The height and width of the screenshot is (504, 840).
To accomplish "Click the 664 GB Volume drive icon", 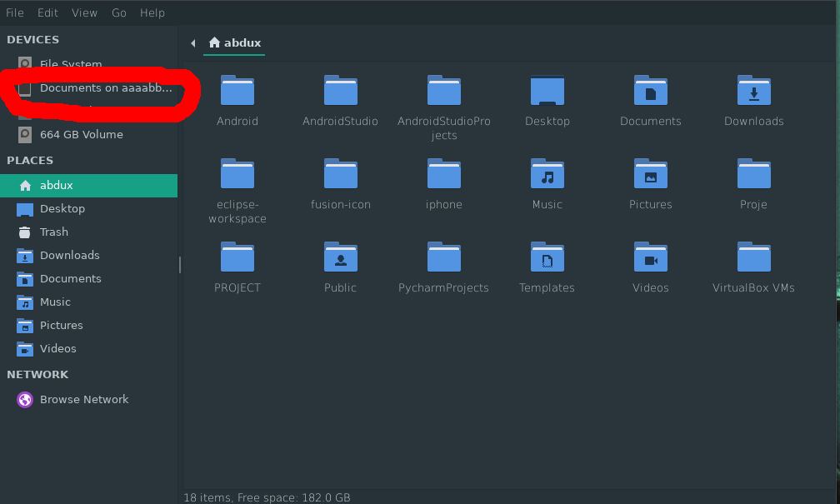I will [x=25, y=134].
